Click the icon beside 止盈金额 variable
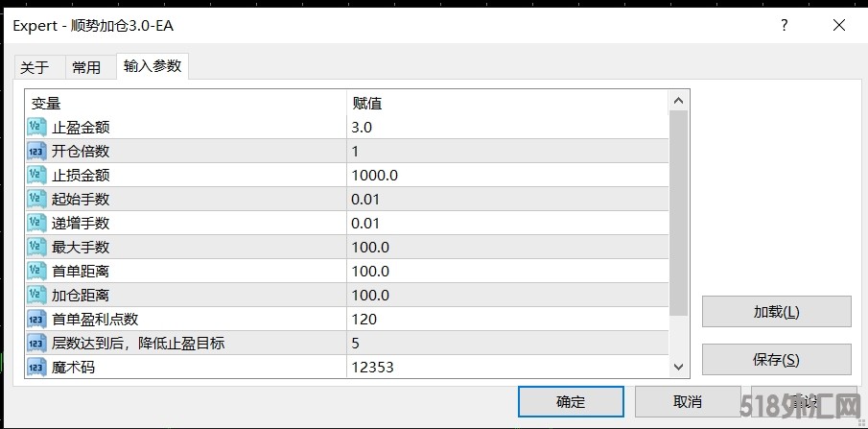 pyautogui.click(x=36, y=127)
